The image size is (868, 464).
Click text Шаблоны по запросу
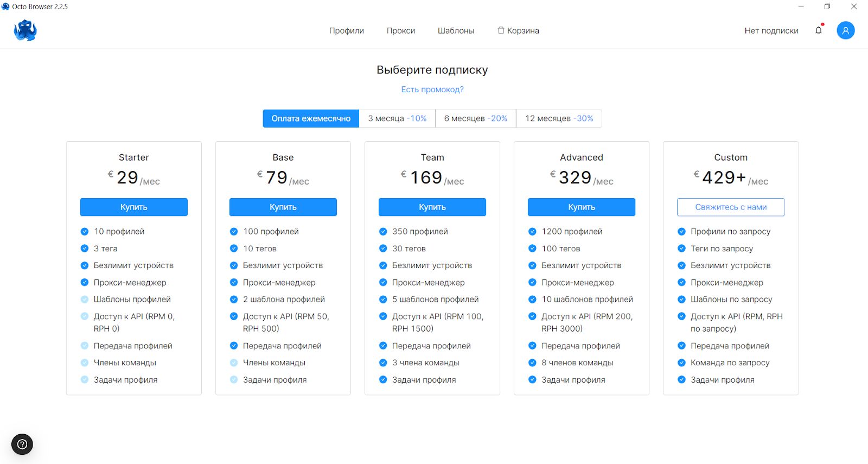coord(731,300)
